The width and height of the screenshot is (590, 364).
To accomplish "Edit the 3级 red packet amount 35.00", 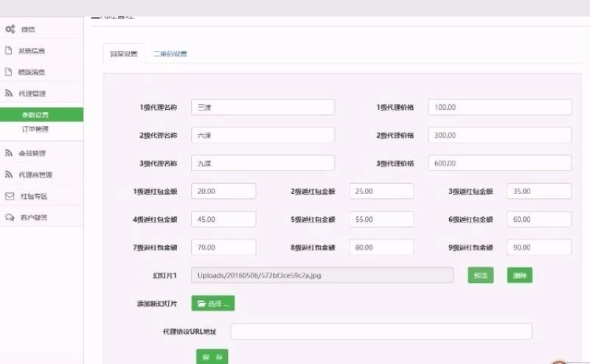I will (x=539, y=191).
